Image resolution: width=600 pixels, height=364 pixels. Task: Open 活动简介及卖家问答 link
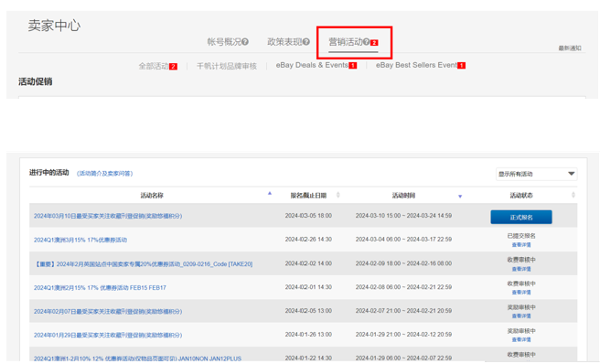[x=105, y=174]
